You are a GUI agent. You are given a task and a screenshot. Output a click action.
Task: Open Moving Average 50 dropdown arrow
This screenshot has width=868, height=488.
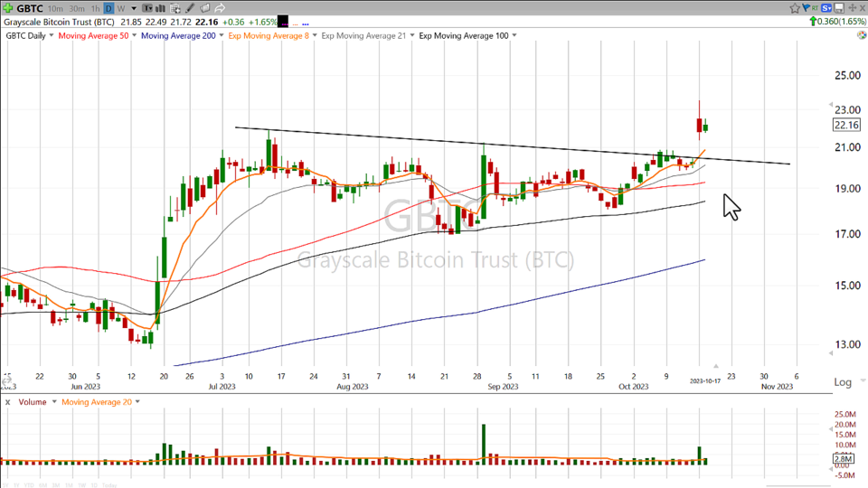point(134,35)
